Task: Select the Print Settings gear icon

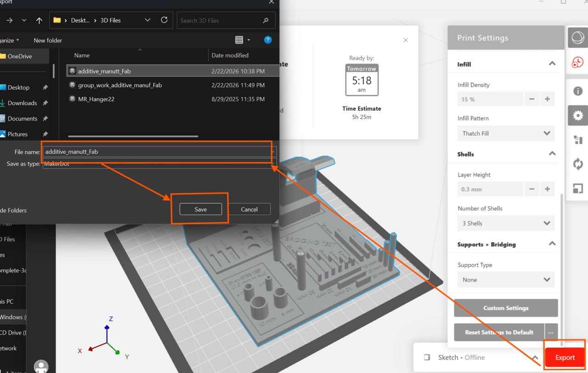Action: click(x=577, y=115)
